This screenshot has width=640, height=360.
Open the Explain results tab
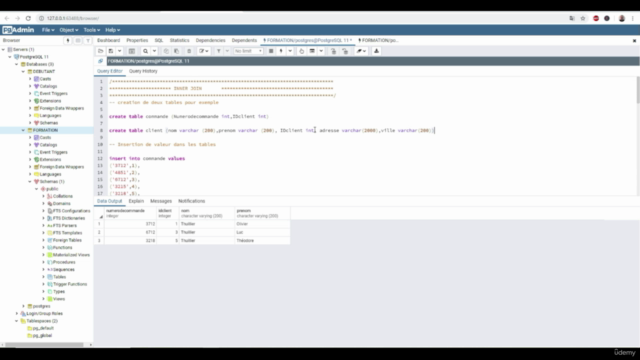[x=136, y=201]
